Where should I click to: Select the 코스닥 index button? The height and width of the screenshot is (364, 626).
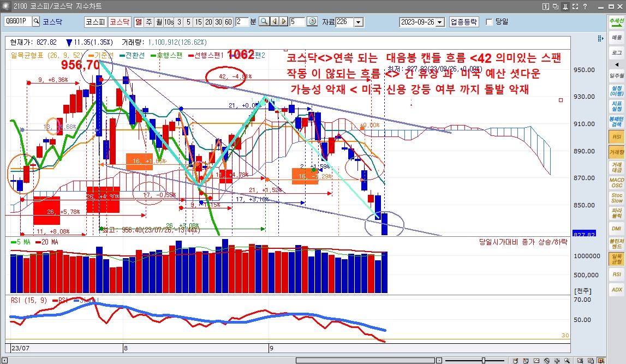pos(120,21)
